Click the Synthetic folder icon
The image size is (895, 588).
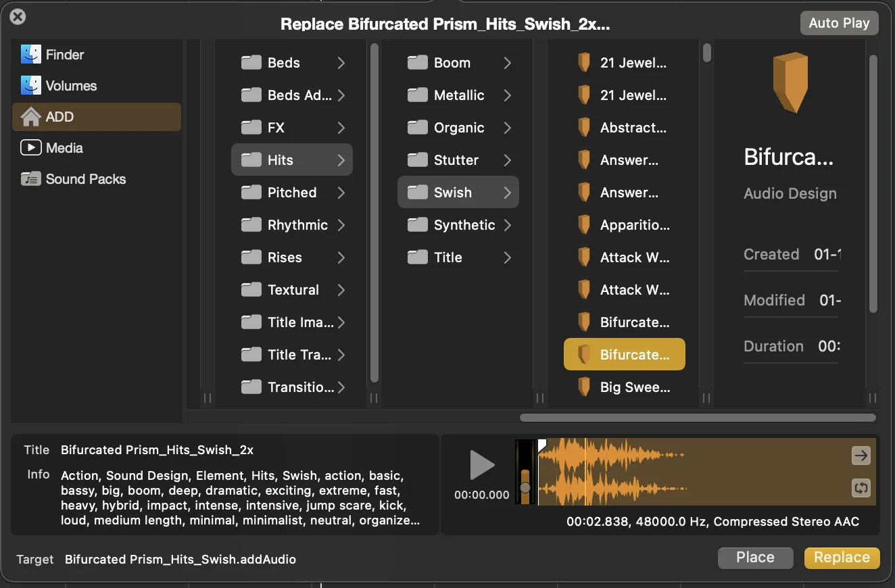[418, 225]
